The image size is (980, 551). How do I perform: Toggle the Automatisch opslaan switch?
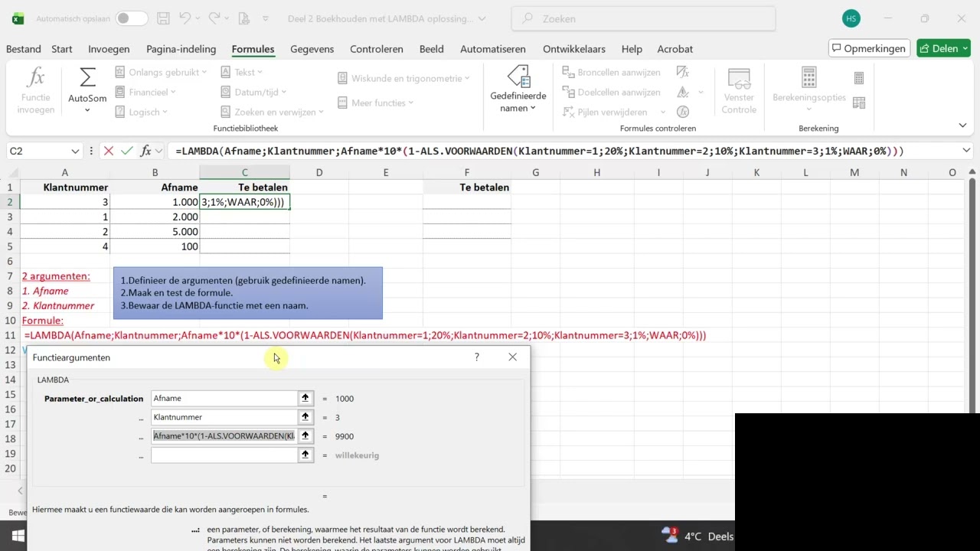click(x=132, y=18)
